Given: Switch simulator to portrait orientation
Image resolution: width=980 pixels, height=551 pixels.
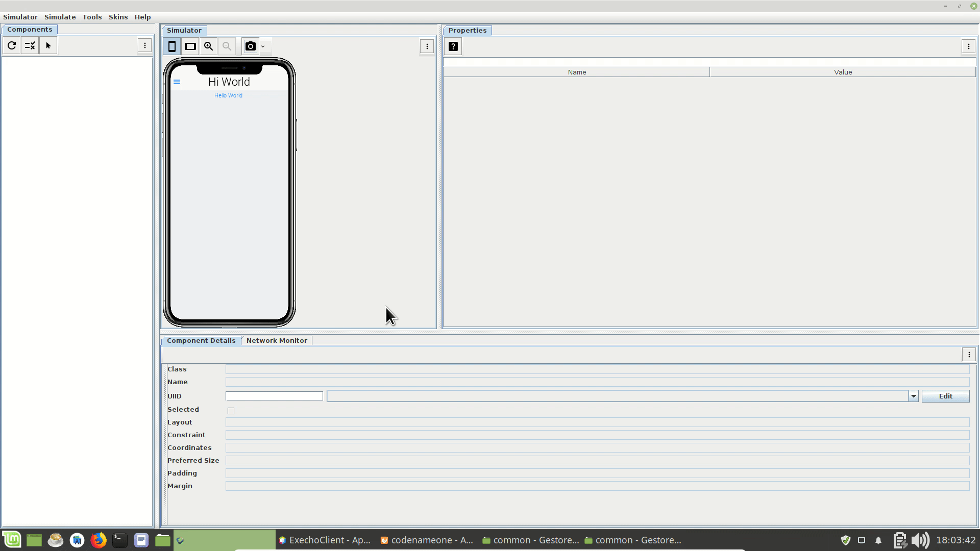Looking at the screenshot, I should (x=172, y=46).
